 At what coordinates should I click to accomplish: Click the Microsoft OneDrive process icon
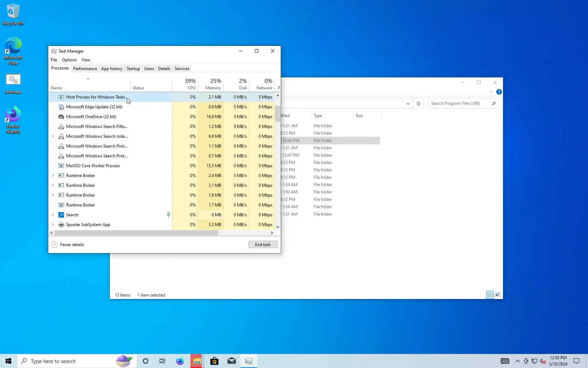61,117
